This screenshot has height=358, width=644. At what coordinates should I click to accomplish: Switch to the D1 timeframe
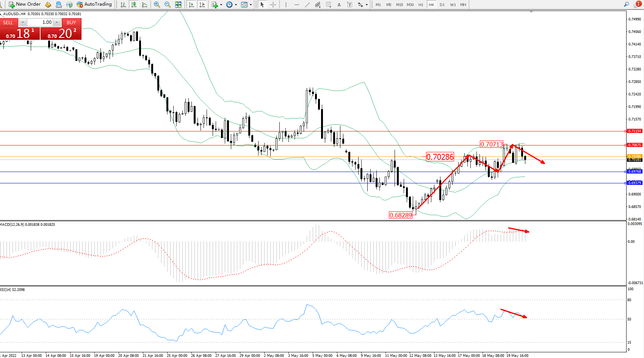[x=442, y=5]
